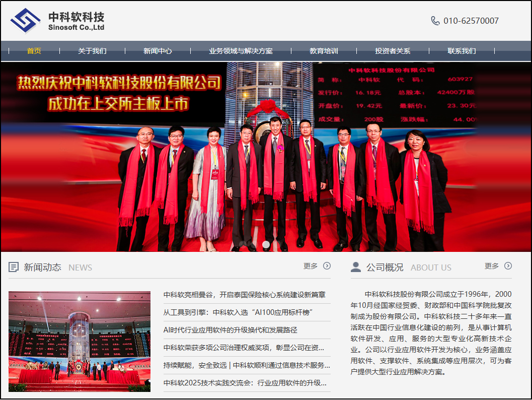Open 业务领域与解决方案 menu item
This screenshot has height=400, width=532.
click(241, 51)
